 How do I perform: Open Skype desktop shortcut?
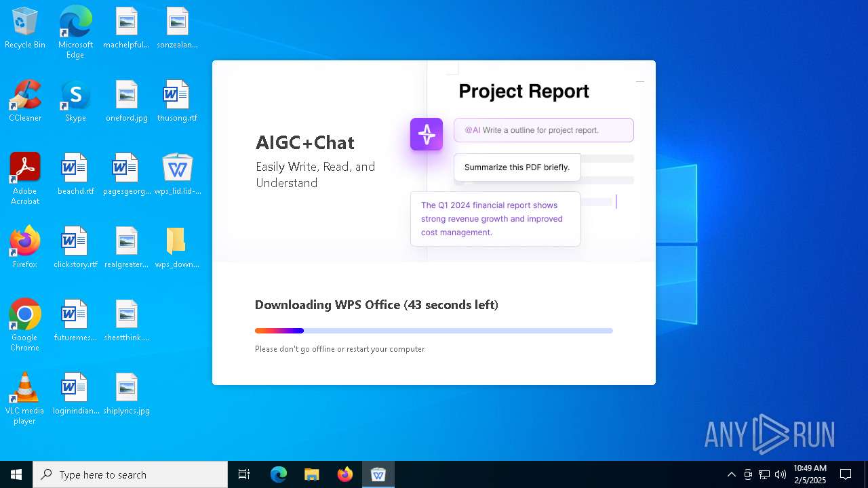tap(75, 101)
